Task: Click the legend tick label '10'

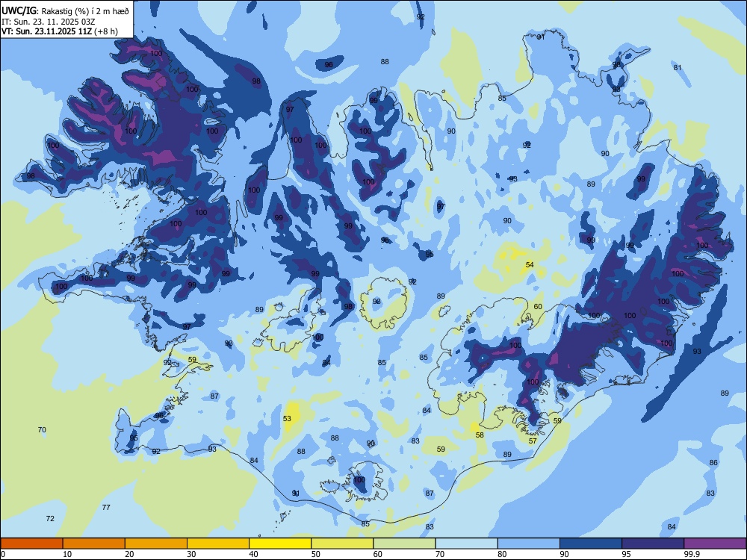Action: pos(67,554)
